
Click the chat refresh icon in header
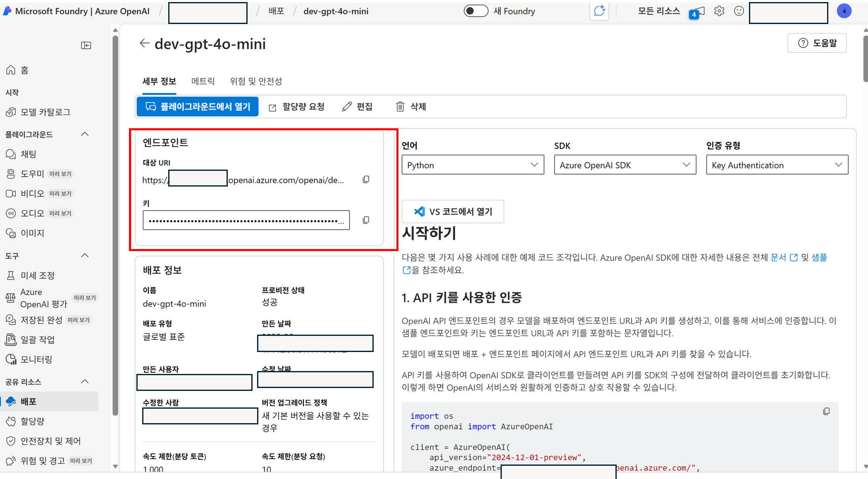pos(599,11)
